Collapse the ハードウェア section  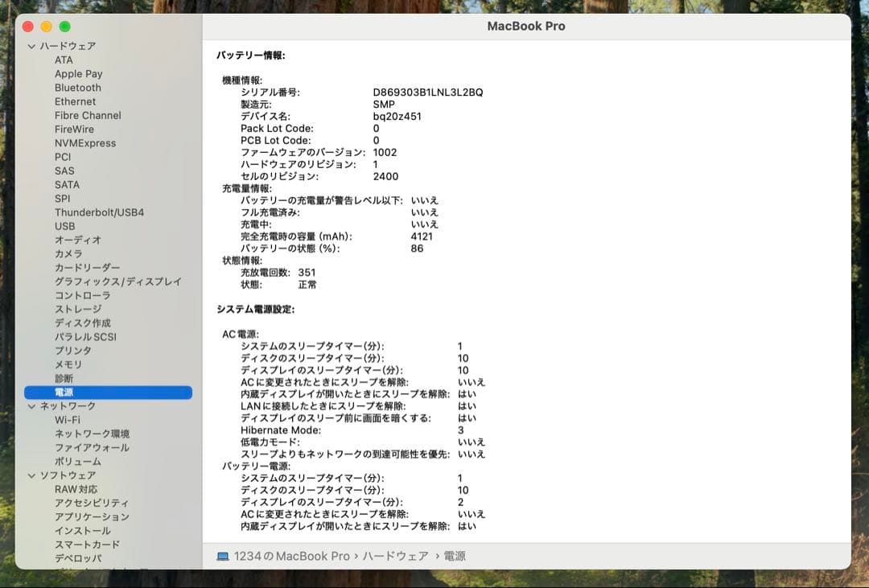pyautogui.click(x=31, y=46)
